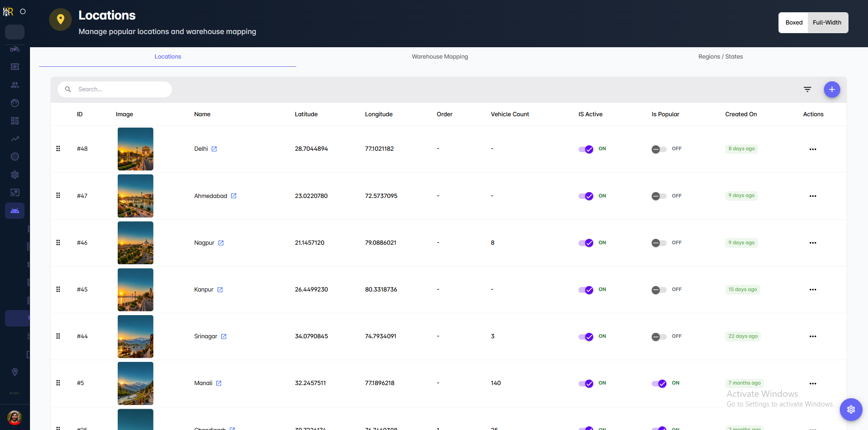Toggle Is Popular switch for Srinagar

tap(659, 337)
